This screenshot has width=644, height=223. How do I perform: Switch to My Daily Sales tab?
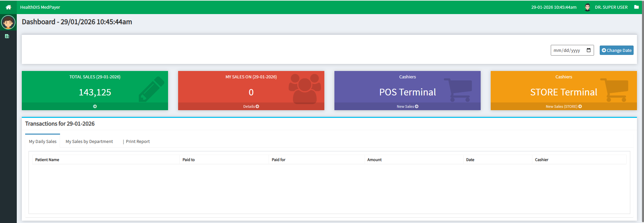(x=43, y=142)
